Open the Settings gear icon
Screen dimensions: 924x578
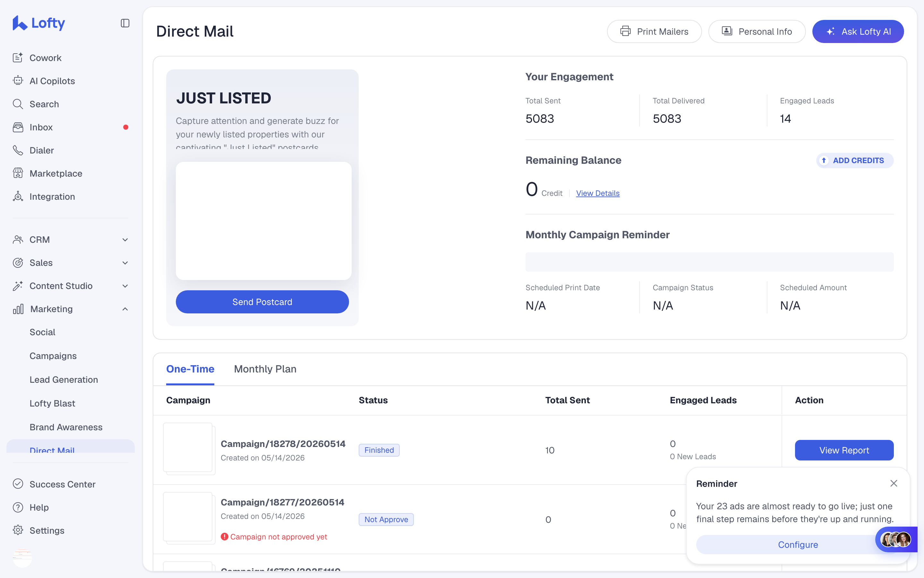click(x=18, y=530)
